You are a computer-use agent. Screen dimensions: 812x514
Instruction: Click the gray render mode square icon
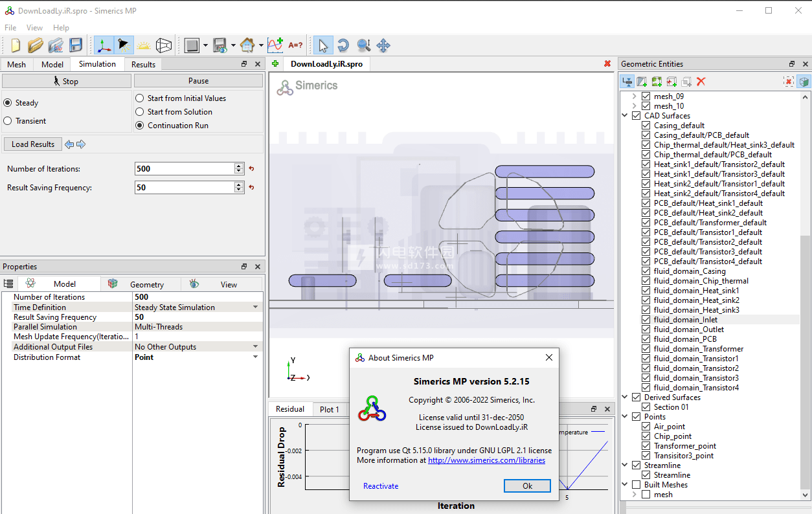click(x=191, y=45)
